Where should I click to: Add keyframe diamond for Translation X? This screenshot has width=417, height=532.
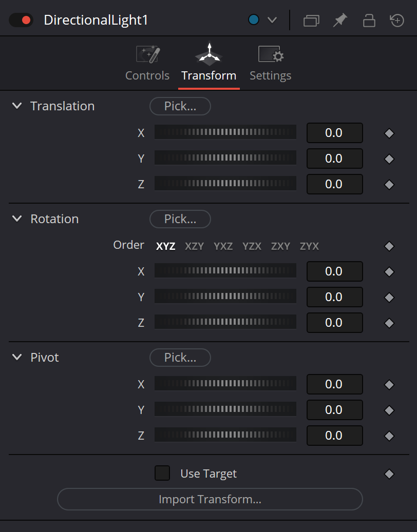coord(389,133)
